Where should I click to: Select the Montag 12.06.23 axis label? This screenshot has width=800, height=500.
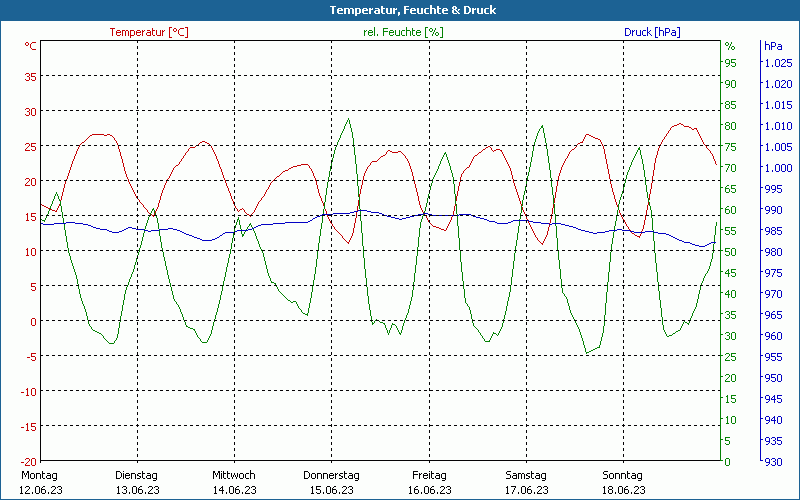tap(40, 482)
